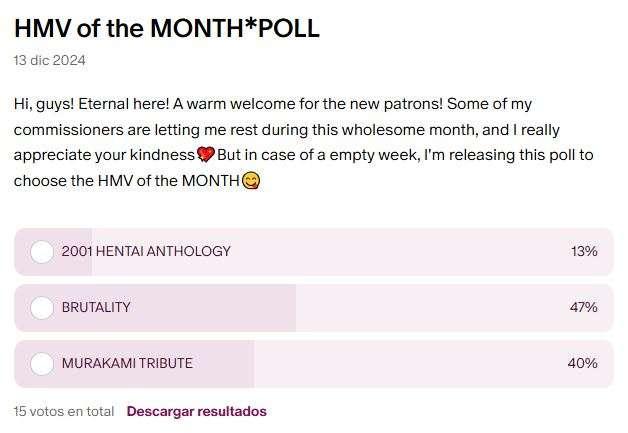Choose the MURAKAMI TRIBUTE option text label
628x433 pixels.
127,363
